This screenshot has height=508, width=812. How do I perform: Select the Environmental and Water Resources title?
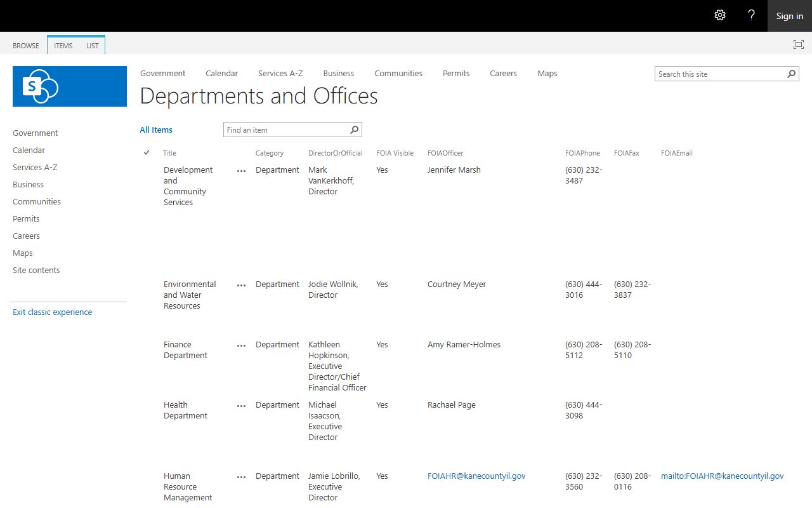(x=190, y=295)
